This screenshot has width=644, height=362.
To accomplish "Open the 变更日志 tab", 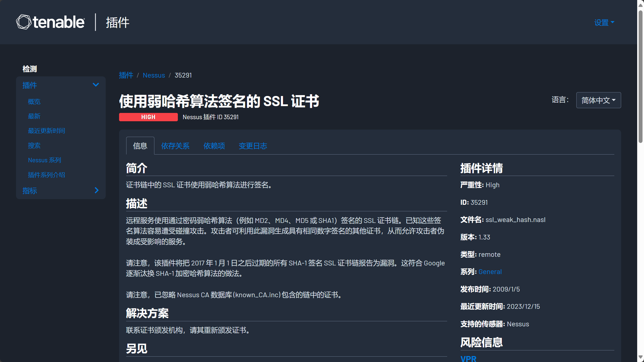I will (x=253, y=146).
